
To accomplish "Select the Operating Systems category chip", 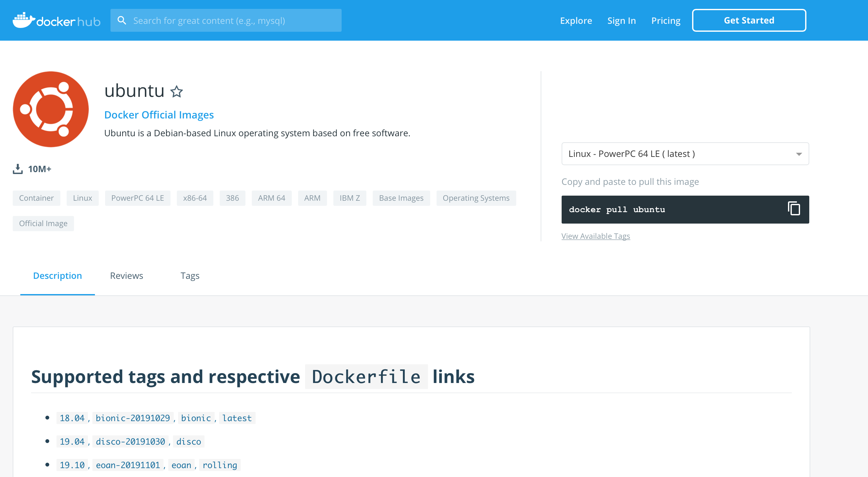I will click(476, 198).
